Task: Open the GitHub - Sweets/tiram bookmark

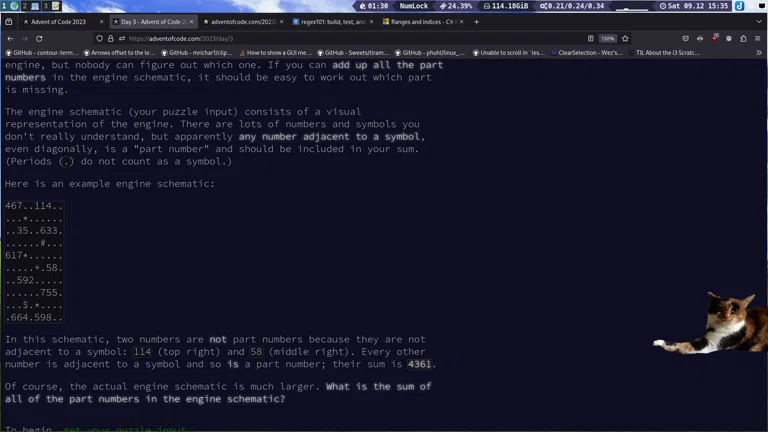Action: click(x=353, y=52)
